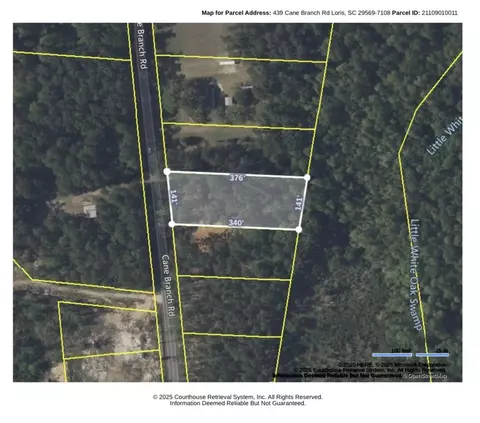
Task: Click the full 'Cane Branch Rd' road label
Action: 169,286
